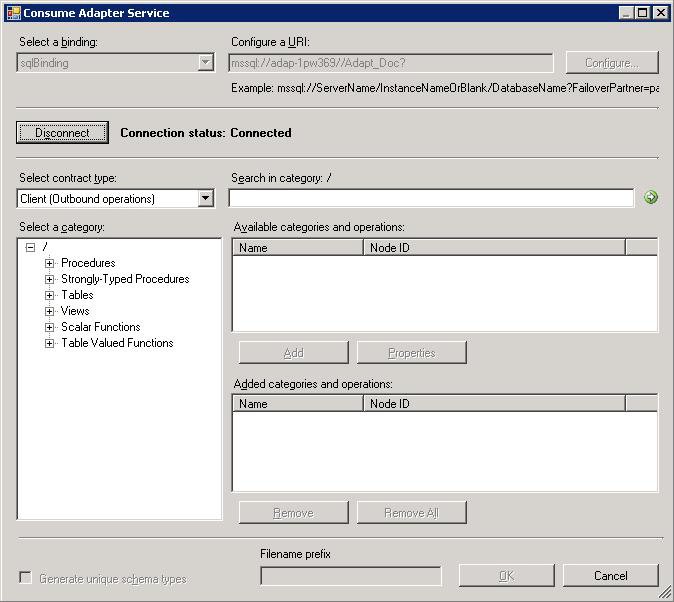This screenshot has height=602, width=674.
Task: Select the root / category label
Action: [x=45, y=247]
